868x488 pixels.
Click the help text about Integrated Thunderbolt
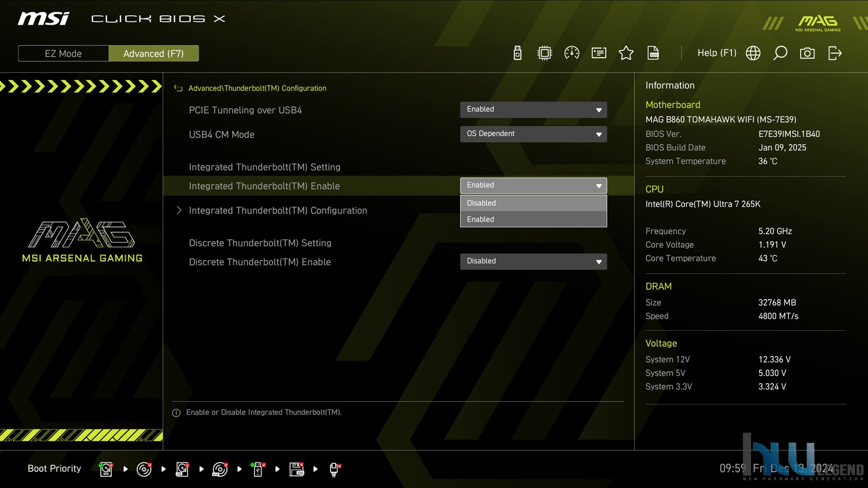[264, 412]
